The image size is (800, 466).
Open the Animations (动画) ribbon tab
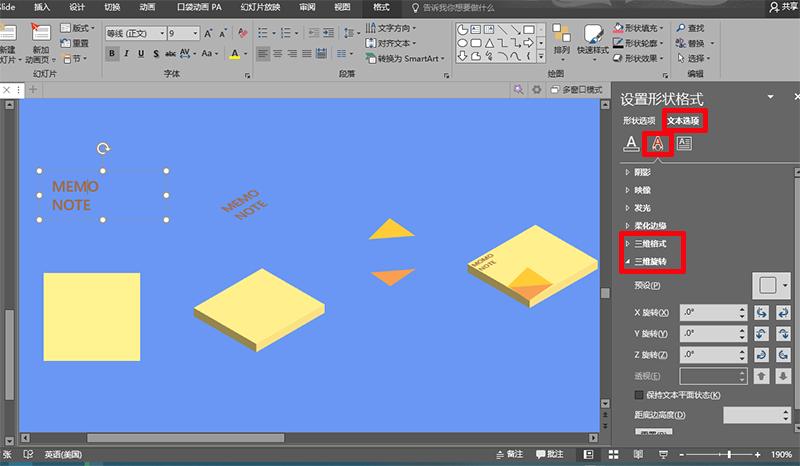coord(146,7)
